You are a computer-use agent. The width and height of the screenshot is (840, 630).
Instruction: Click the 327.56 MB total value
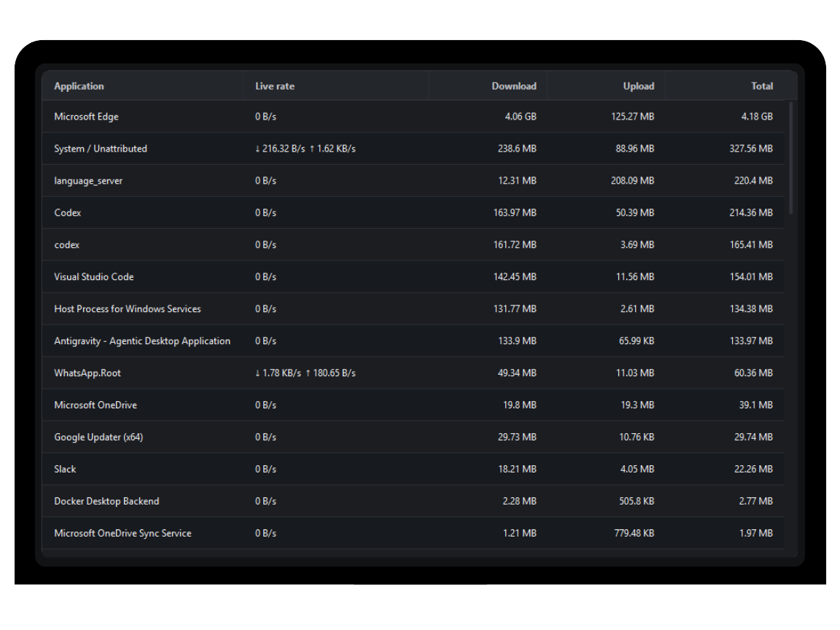point(751,149)
